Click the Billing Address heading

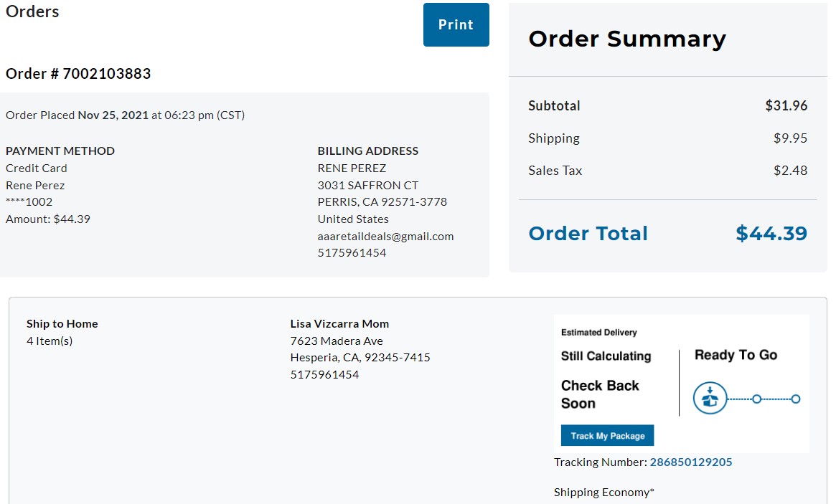click(x=368, y=151)
